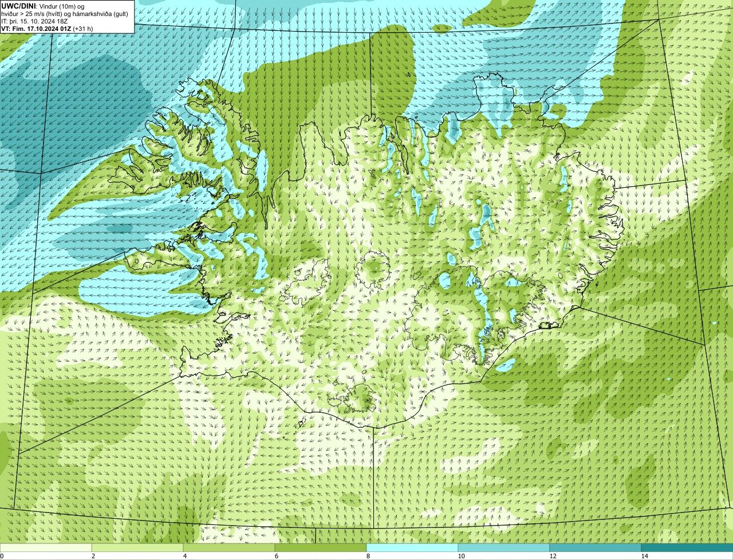Image resolution: width=733 pixels, height=560 pixels.
Task: Click the dark teal above-14 colorbar segment
Action: tap(687, 547)
